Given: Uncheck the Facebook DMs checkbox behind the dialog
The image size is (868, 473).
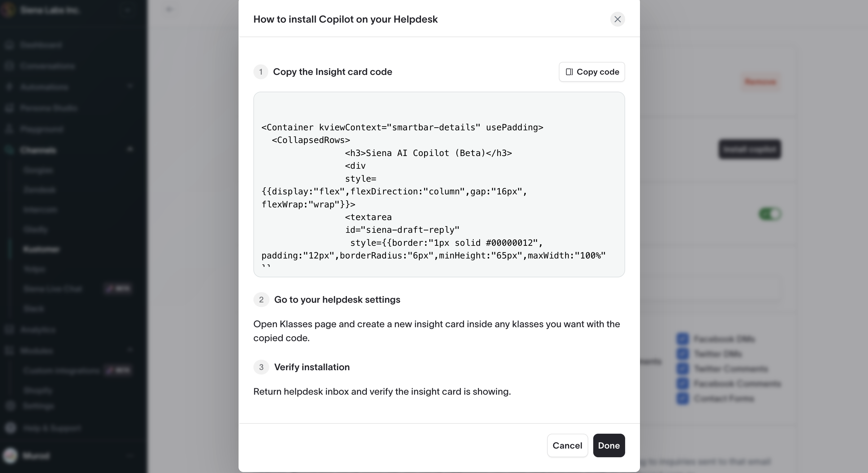Looking at the screenshot, I should tap(682, 339).
